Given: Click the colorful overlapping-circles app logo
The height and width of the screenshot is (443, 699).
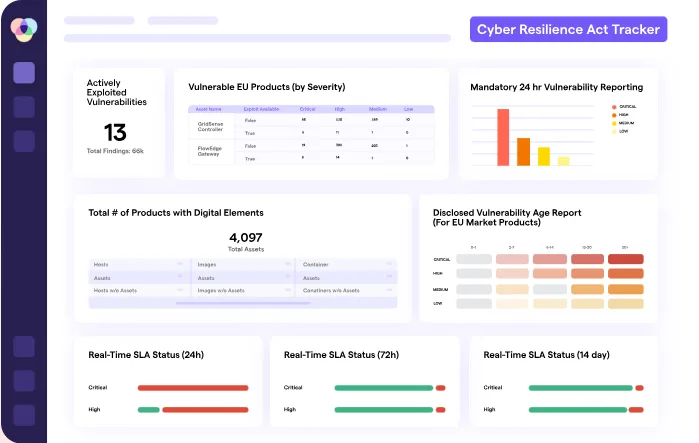Looking at the screenshot, I should coord(23,29).
